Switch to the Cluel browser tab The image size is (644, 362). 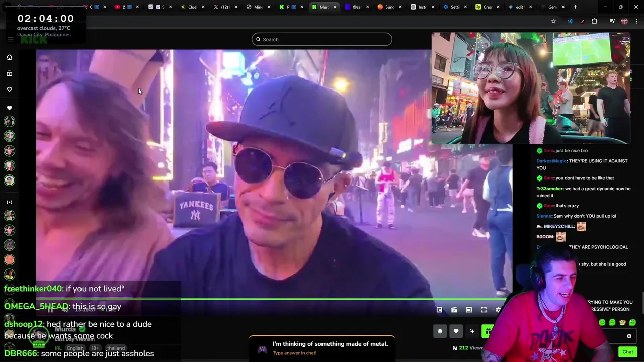click(x=193, y=7)
